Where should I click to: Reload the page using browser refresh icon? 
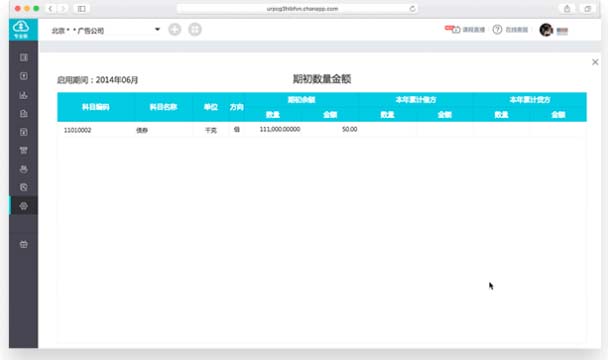pos(412,9)
